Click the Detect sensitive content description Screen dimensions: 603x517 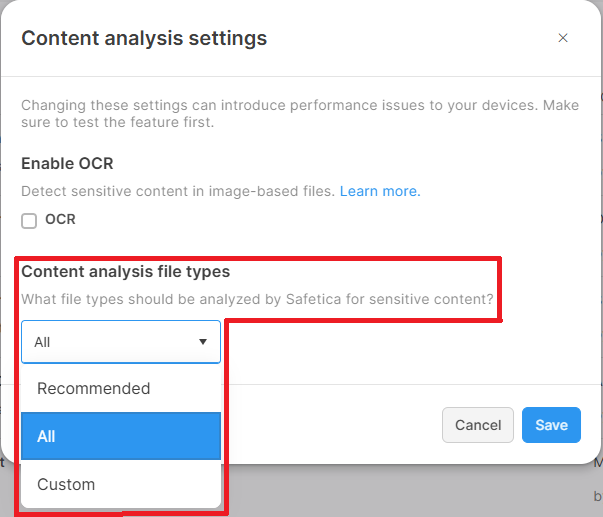tap(178, 190)
